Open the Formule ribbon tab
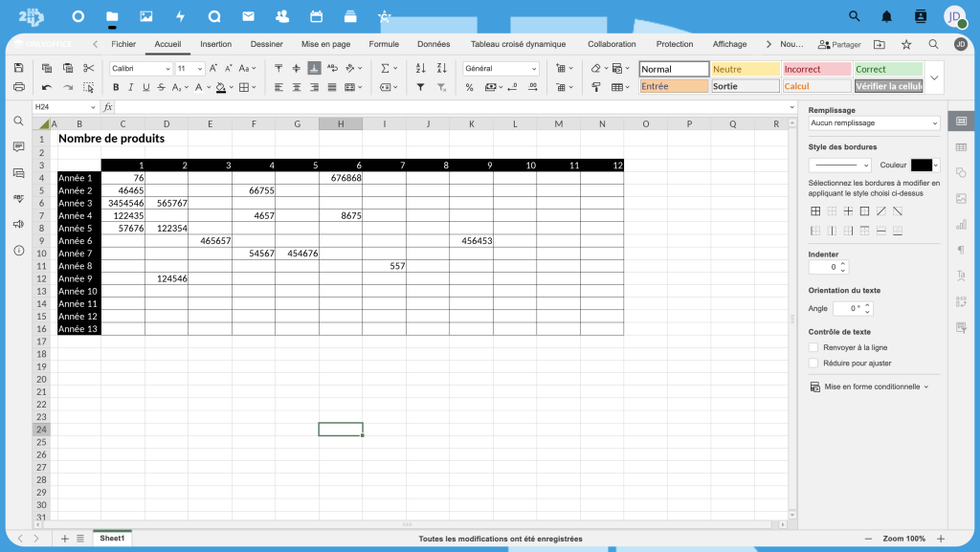The width and height of the screenshot is (980, 552). (384, 44)
